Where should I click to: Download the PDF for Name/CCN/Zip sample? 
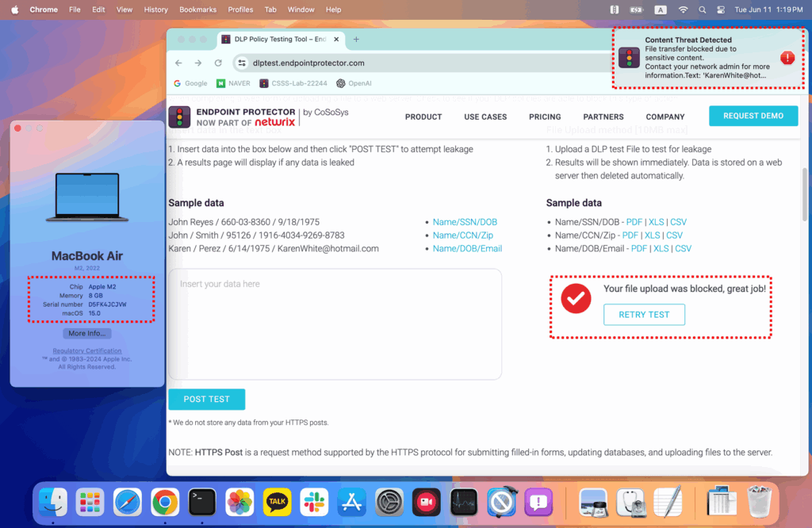coord(630,235)
